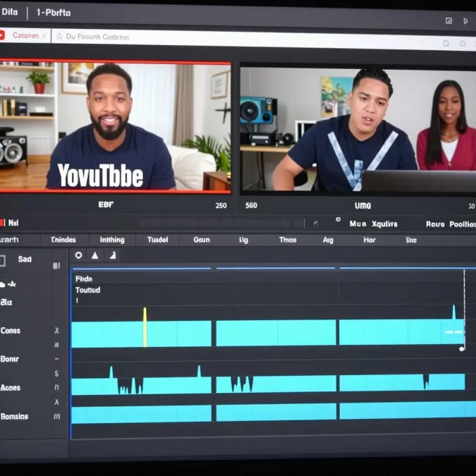Viewport: 476px width, 476px height.
Task: Open the Tnindes tab
Action: click(x=63, y=240)
